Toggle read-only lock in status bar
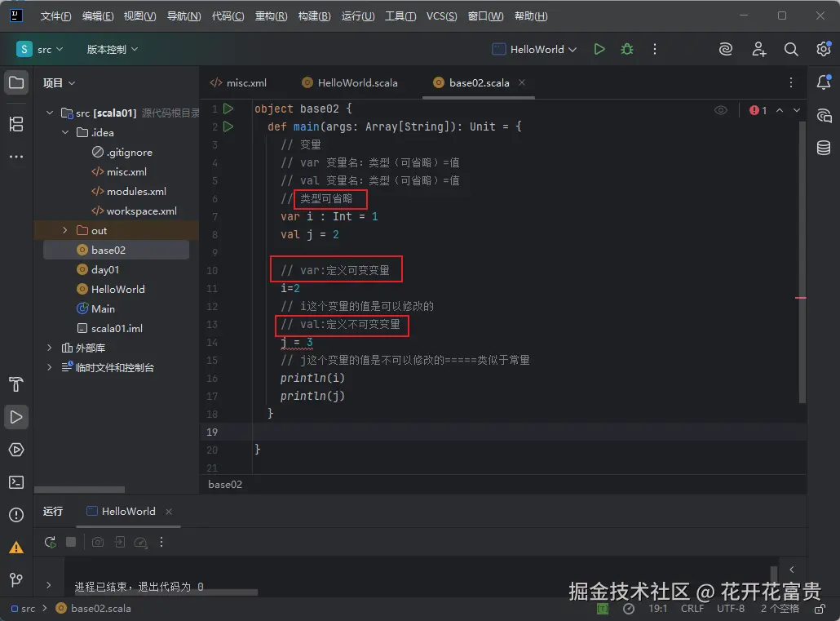The image size is (840, 621). click(x=820, y=609)
